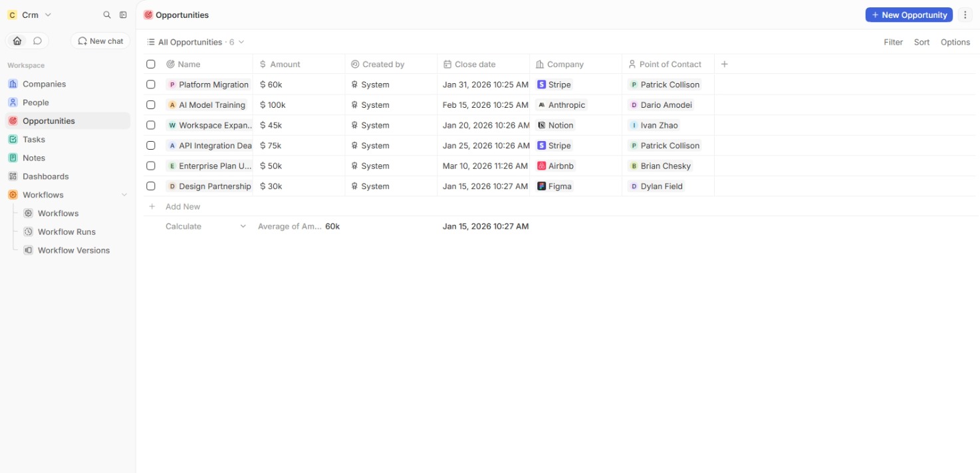The image size is (980, 473).
Task: Click the plus icon next to Add New
Action: tap(152, 206)
